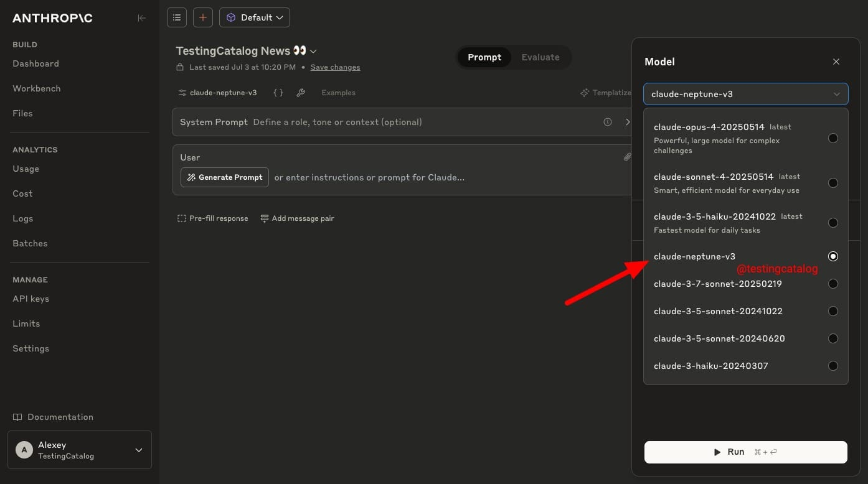The width and height of the screenshot is (868, 484).
Task: Open Settings in the sidebar
Action: [x=31, y=348]
